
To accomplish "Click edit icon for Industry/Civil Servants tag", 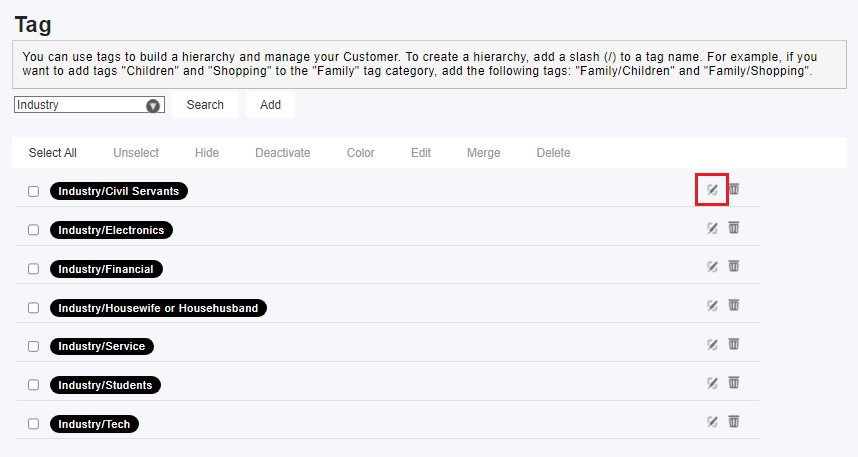I will [x=711, y=190].
